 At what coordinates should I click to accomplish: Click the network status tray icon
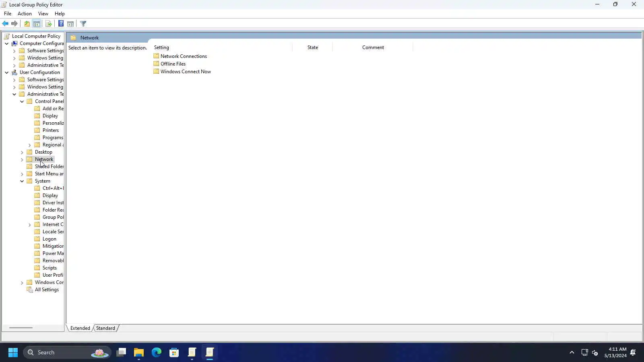pyautogui.click(x=584, y=352)
